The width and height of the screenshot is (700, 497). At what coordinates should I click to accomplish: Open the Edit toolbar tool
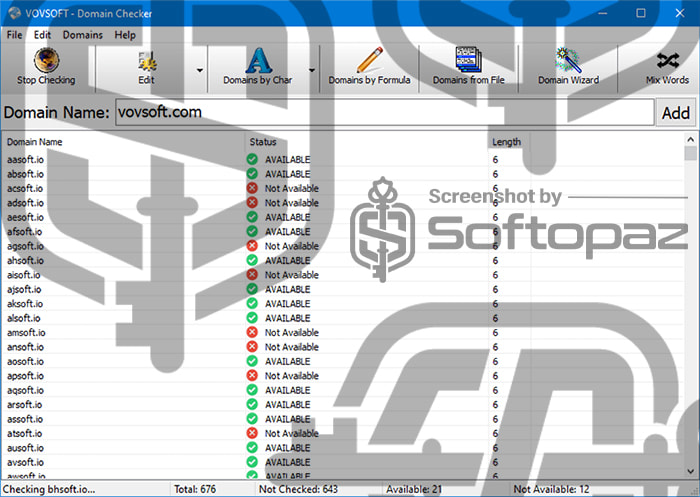(x=146, y=68)
